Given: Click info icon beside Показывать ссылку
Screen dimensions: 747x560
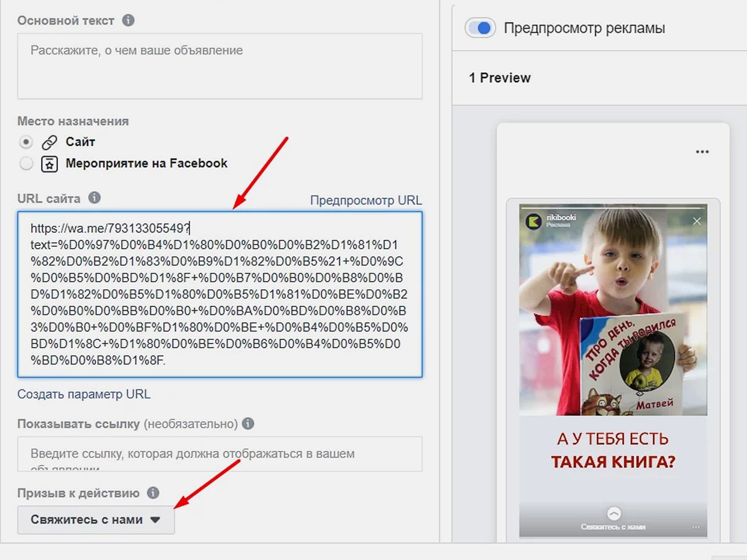Looking at the screenshot, I should pyautogui.click(x=248, y=423).
